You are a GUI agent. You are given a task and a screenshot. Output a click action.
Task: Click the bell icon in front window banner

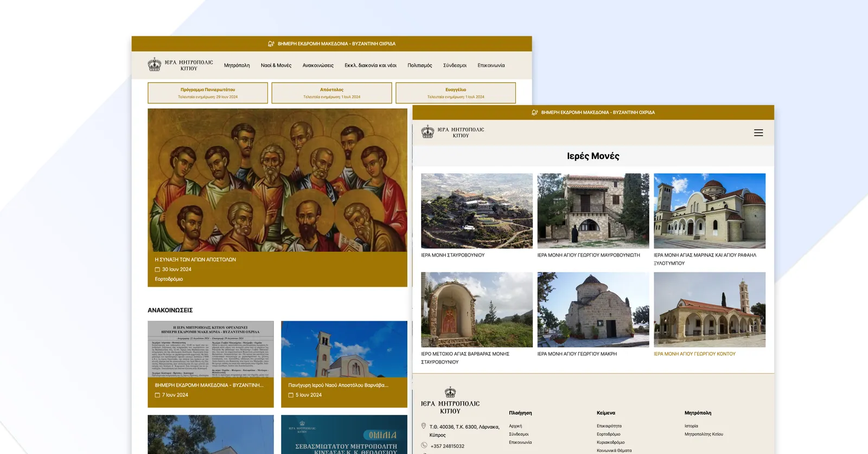click(534, 113)
